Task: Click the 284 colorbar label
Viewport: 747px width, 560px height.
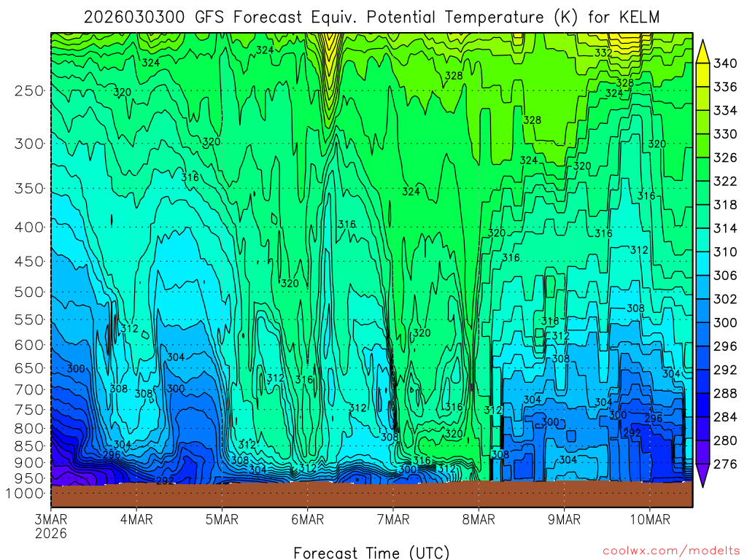Action: [x=725, y=417]
